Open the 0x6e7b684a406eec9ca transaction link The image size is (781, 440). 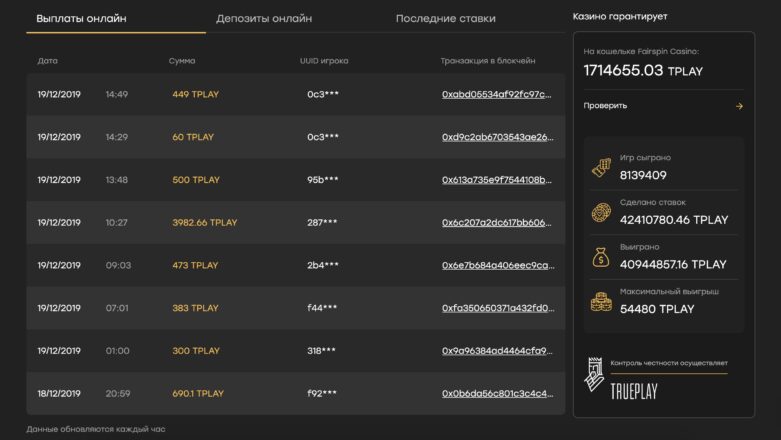496,266
